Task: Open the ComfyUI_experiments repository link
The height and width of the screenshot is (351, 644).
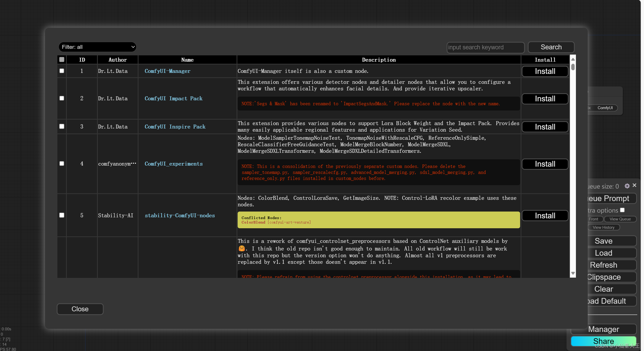Action: click(x=173, y=164)
